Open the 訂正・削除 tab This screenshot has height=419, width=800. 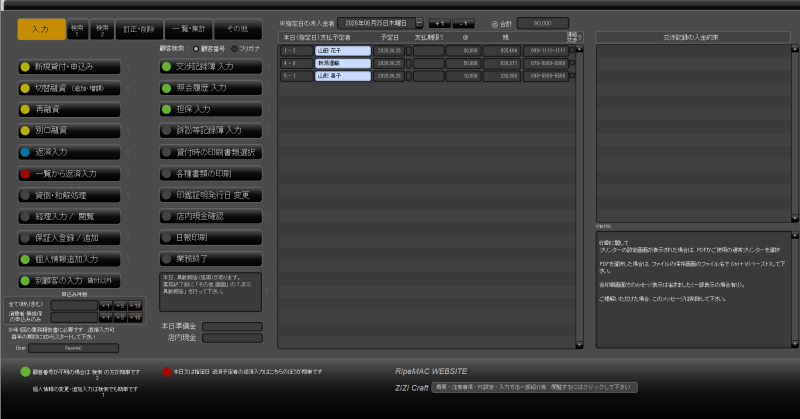click(139, 29)
